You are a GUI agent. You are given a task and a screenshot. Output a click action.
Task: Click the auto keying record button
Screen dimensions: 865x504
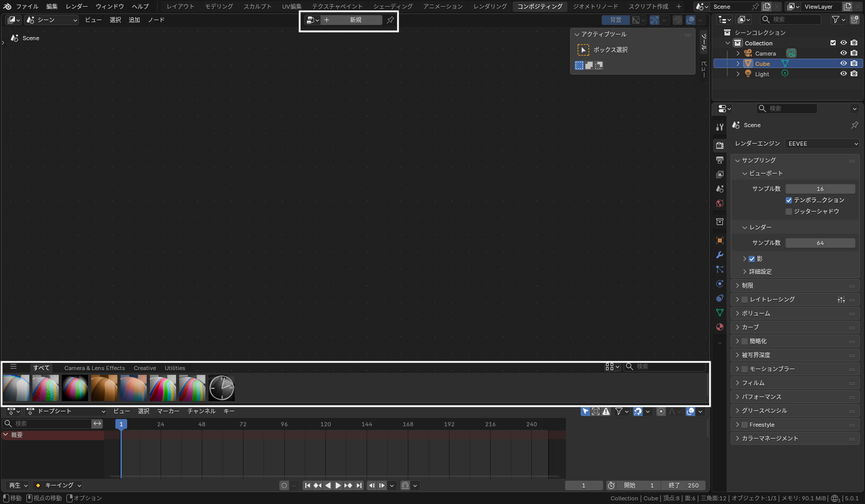click(x=284, y=485)
